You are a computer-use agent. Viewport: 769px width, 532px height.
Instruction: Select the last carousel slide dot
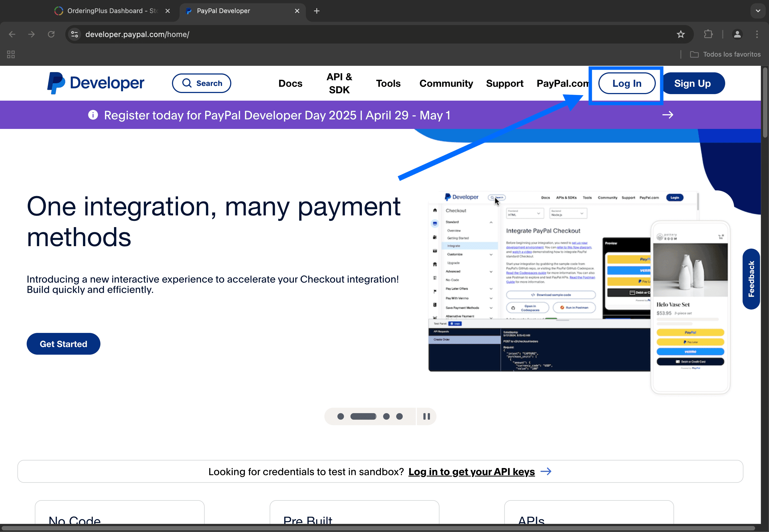[399, 416]
